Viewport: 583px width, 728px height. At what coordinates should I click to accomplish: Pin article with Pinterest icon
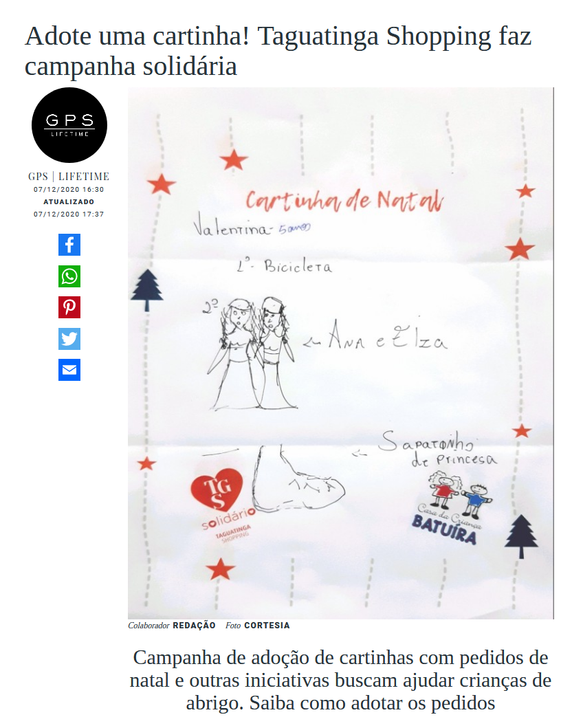coord(69,307)
